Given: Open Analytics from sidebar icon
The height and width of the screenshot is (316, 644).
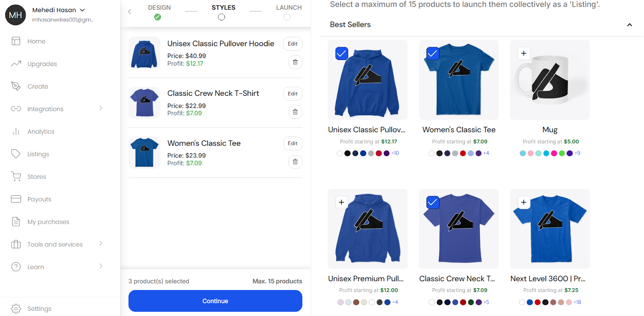Looking at the screenshot, I should pyautogui.click(x=16, y=132).
